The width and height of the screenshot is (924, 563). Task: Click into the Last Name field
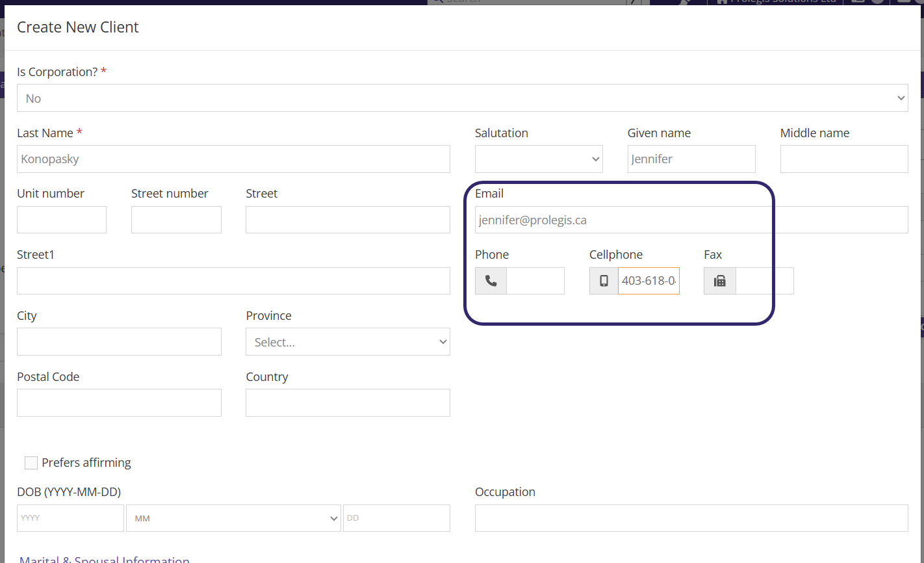(x=233, y=159)
